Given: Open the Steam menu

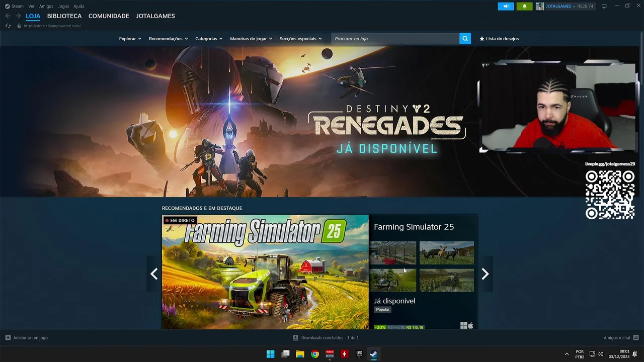Looking at the screenshot, I should point(18,6).
